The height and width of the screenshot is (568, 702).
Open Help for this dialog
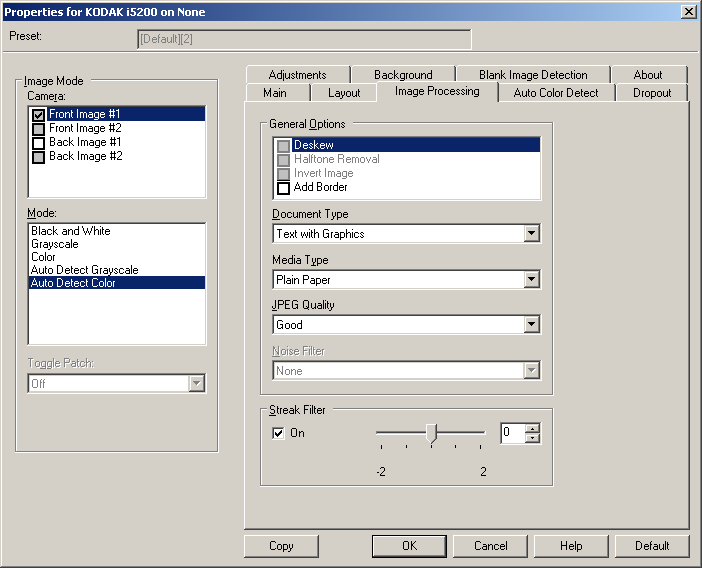(571, 546)
